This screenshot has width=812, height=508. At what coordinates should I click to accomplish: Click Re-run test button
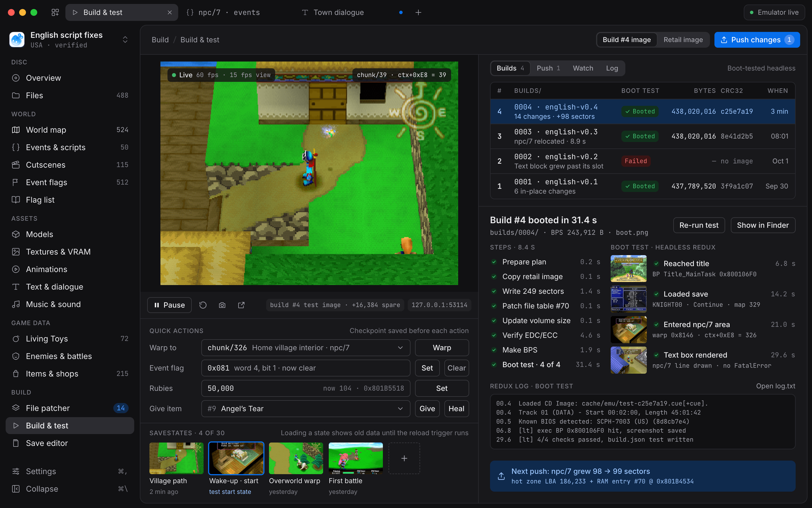click(699, 225)
